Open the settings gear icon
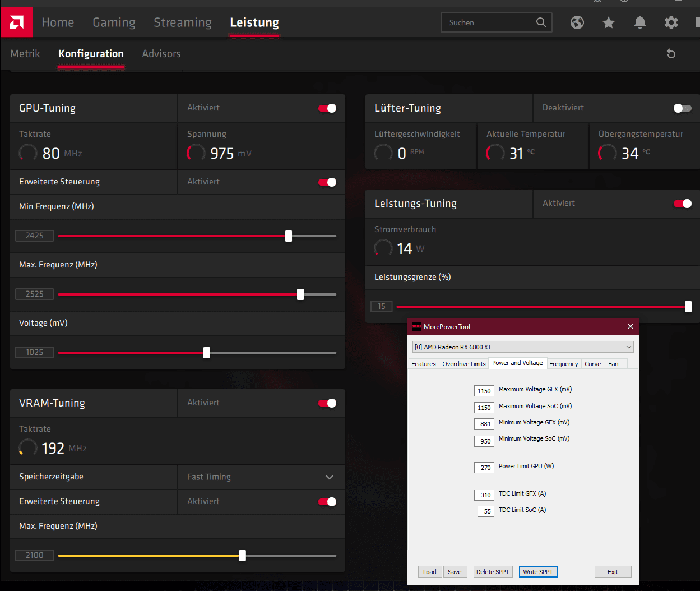Image resolution: width=700 pixels, height=591 pixels. point(671,22)
